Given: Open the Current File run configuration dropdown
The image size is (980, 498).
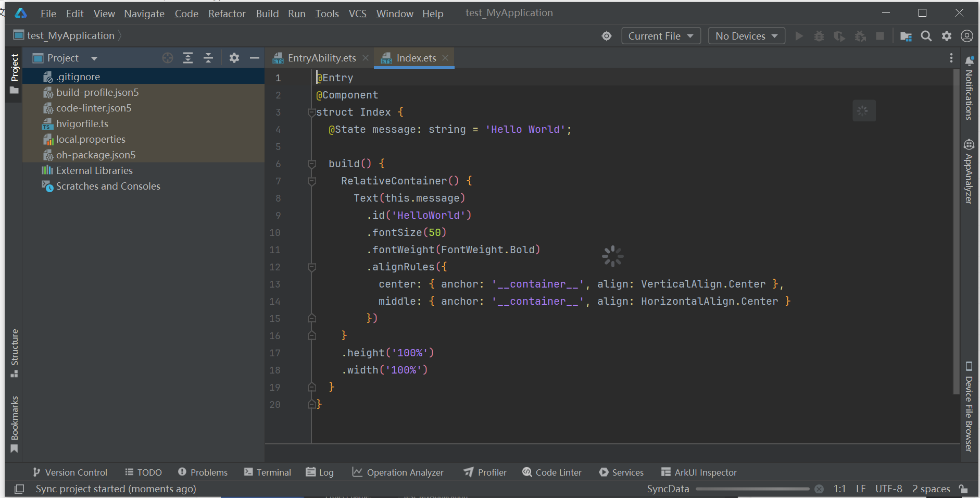Looking at the screenshot, I should pos(660,36).
